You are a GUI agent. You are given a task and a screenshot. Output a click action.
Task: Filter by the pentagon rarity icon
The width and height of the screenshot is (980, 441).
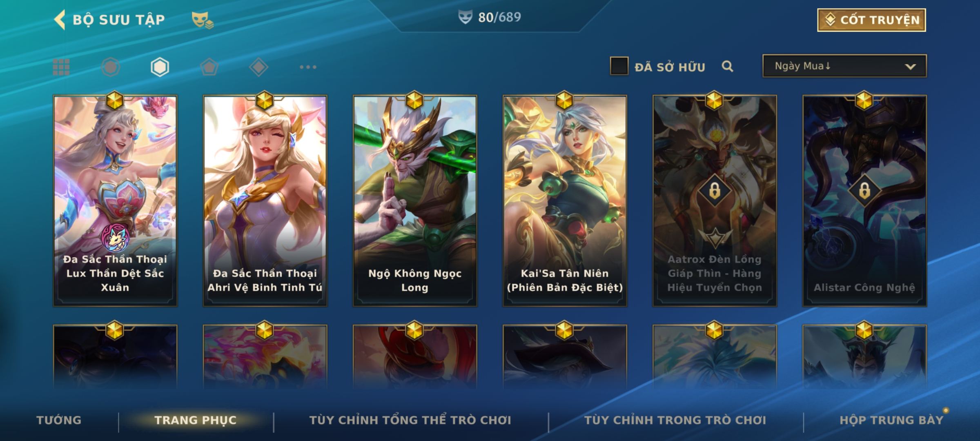(209, 67)
